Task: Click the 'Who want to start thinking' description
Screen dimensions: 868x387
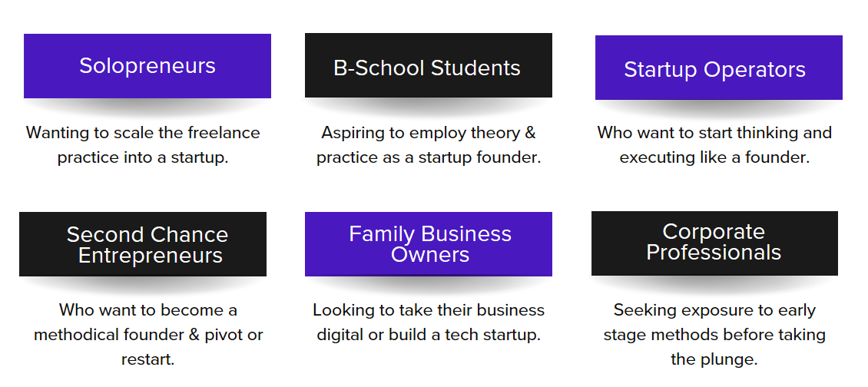Action: [714, 145]
